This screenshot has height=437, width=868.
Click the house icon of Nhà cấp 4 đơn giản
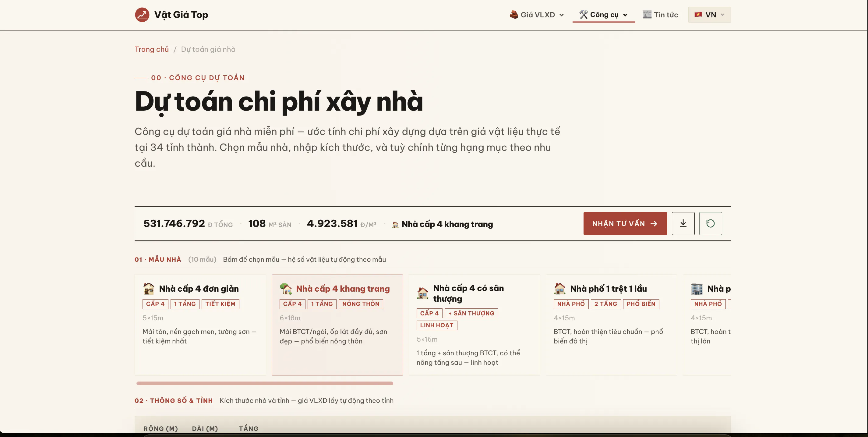click(149, 289)
